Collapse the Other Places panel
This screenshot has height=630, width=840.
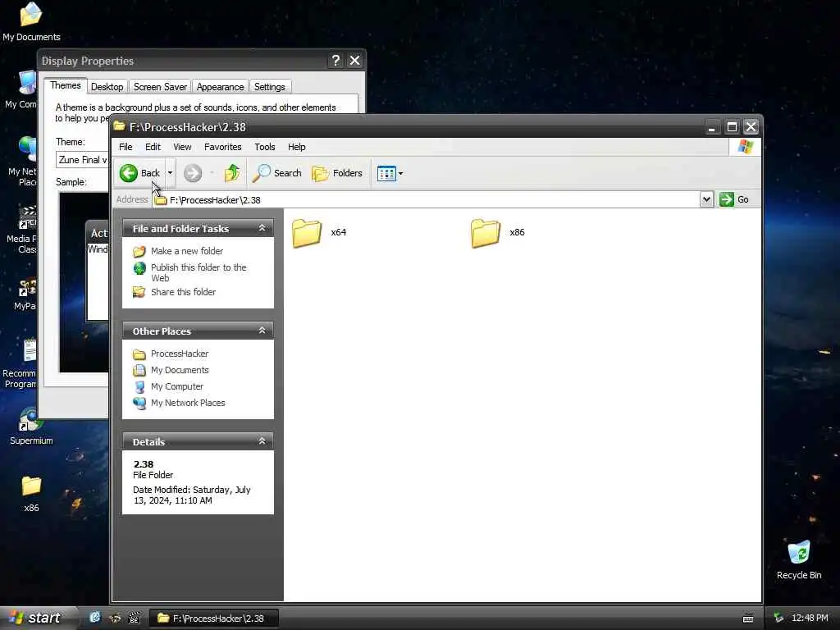(x=262, y=331)
